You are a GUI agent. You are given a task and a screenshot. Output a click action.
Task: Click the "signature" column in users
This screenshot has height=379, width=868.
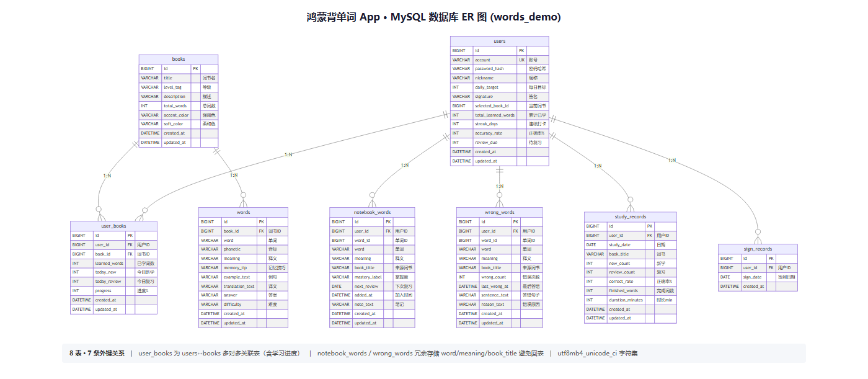[500, 97]
